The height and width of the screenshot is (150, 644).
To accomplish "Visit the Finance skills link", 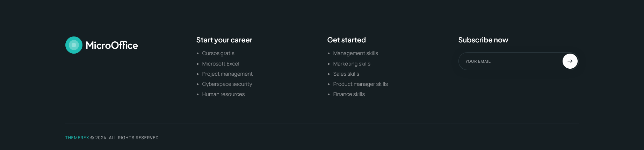I will pos(349,94).
